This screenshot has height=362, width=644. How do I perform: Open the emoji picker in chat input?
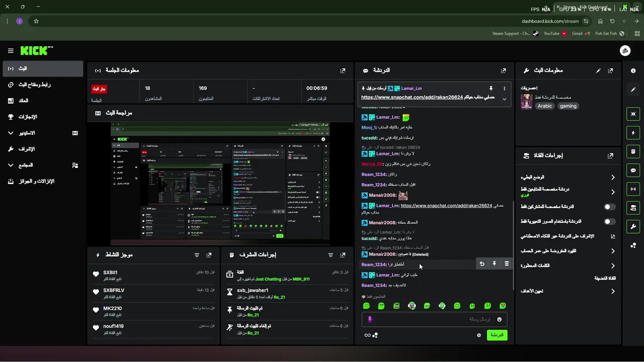(x=500, y=319)
